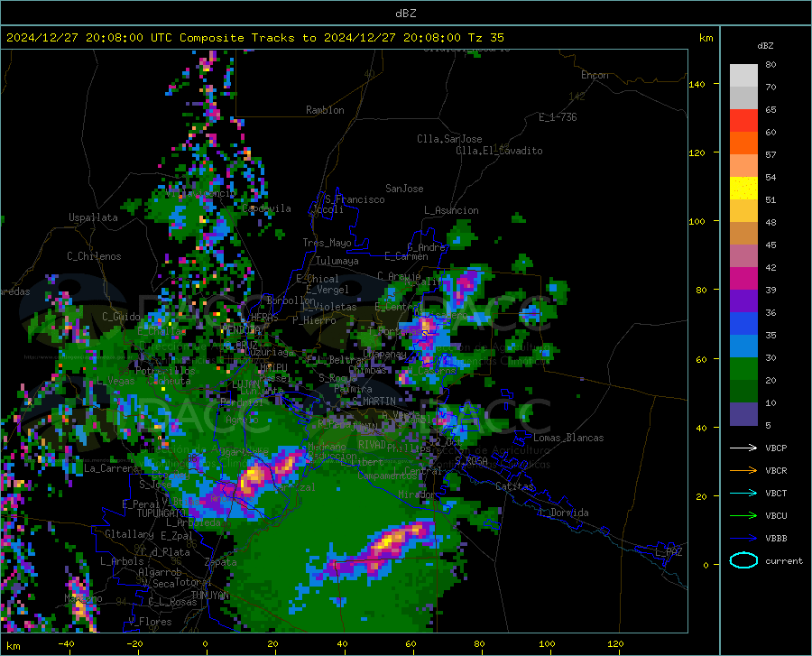This screenshot has width=812, height=656.
Task: Click the 'L_Asuncion' place label
Action: click(x=451, y=210)
